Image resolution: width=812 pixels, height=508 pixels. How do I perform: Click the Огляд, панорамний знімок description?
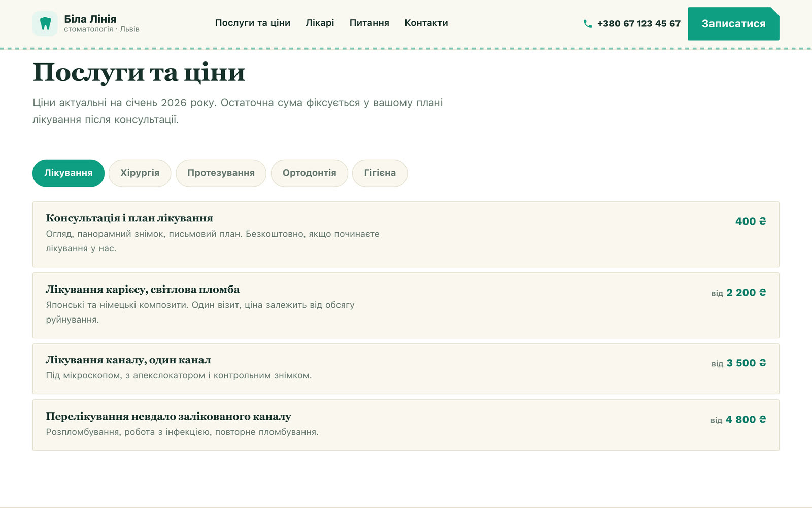(213, 241)
